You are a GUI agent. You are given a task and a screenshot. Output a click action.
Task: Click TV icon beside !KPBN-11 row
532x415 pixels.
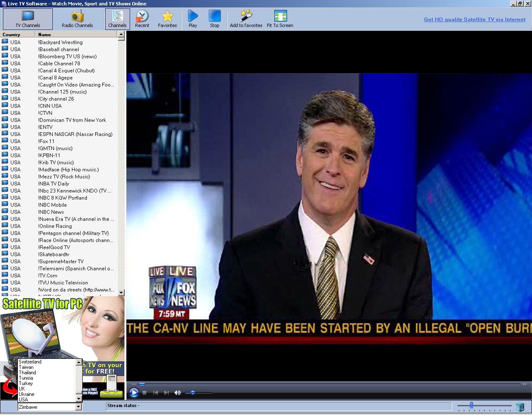[x=5, y=155]
